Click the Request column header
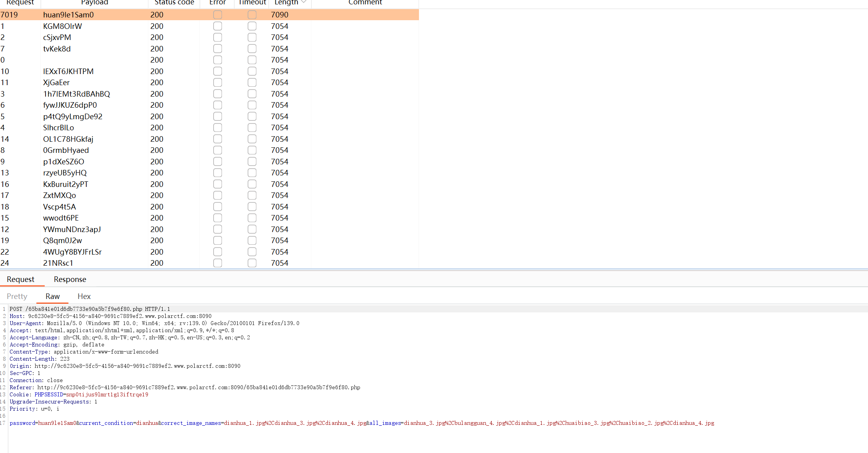This screenshot has height=453, width=868. coord(21,2)
